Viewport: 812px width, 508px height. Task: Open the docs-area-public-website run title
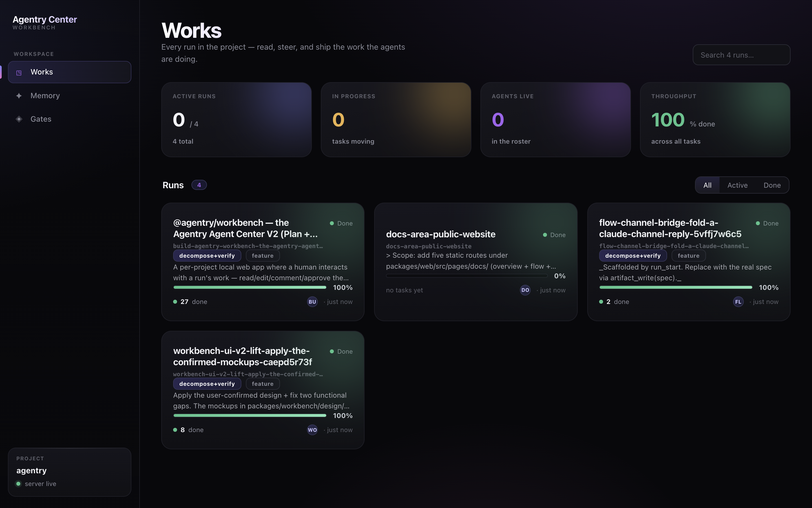click(441, 234)
